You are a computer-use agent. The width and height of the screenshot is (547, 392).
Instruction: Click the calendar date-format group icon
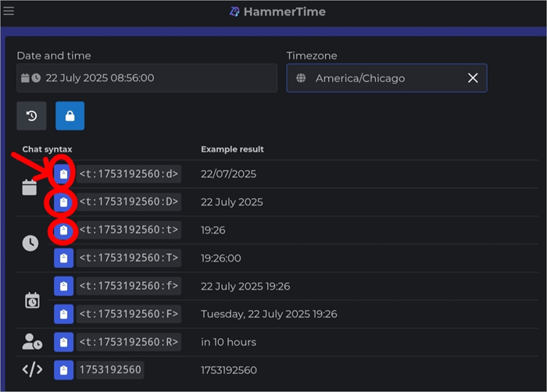pos(30,187)
